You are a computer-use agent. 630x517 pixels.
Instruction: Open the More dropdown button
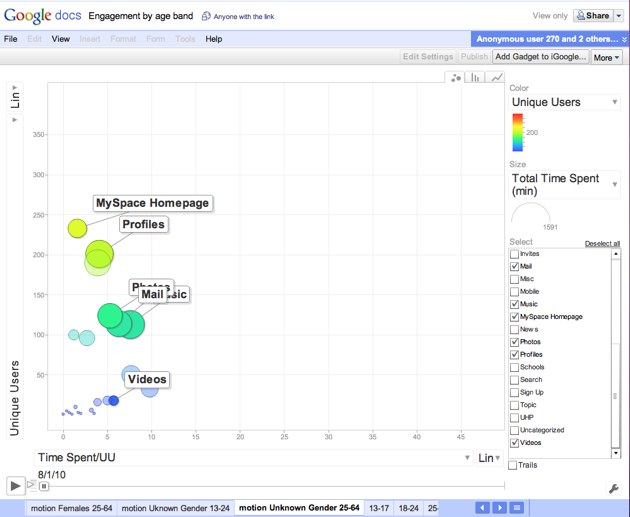click(606, 57)
